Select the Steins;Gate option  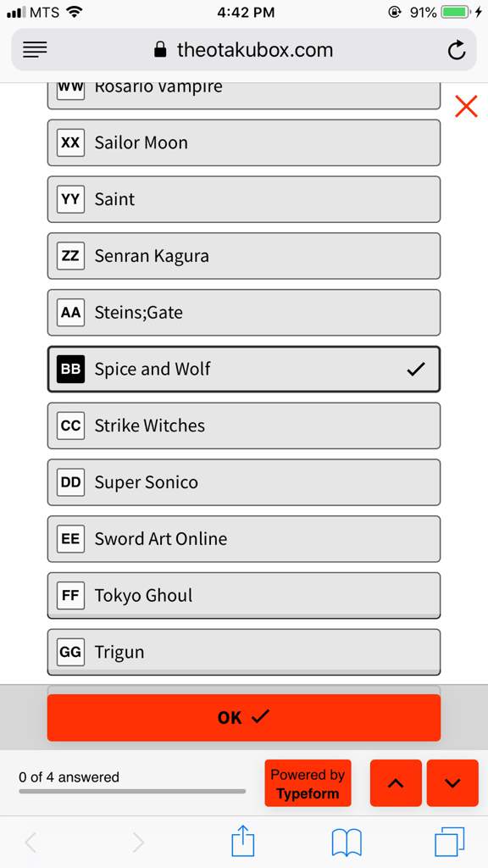[x=244, y=313]
